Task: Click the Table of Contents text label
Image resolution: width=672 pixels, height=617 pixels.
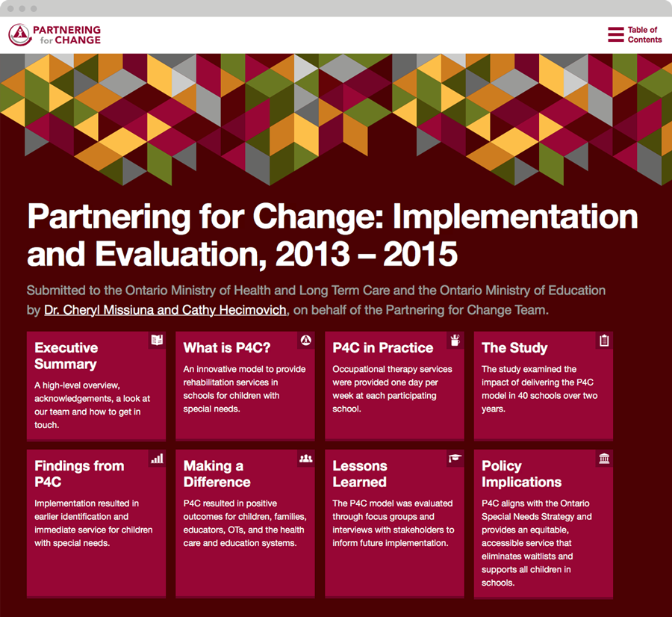Action: coord(644,34)
